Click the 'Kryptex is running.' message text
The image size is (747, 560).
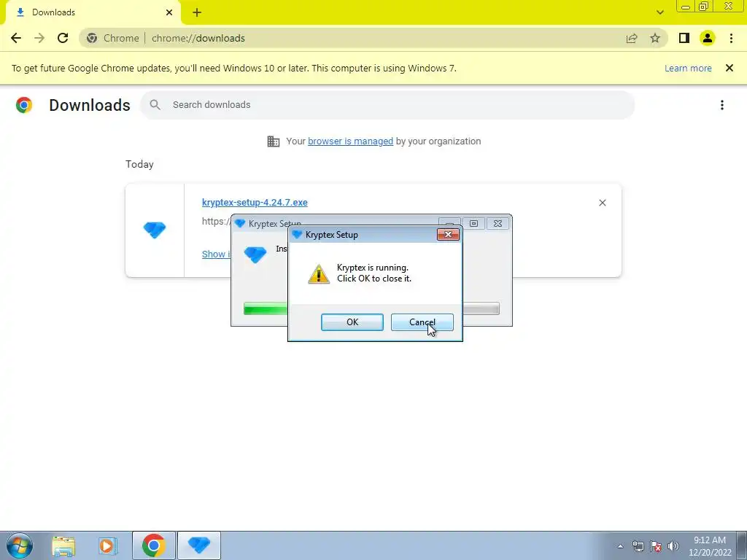[373, 268]
